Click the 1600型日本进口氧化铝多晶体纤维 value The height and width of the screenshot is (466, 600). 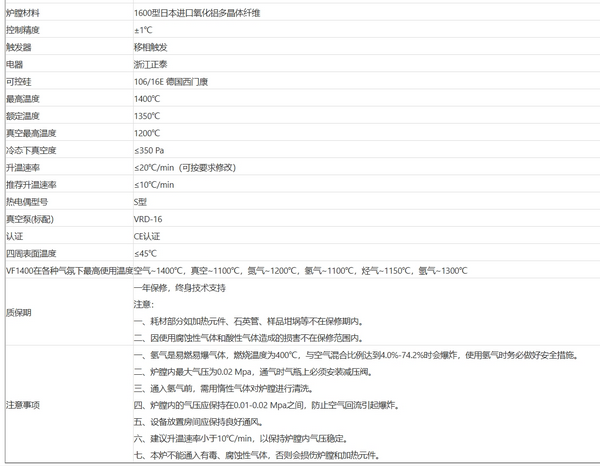pos(197,13)
